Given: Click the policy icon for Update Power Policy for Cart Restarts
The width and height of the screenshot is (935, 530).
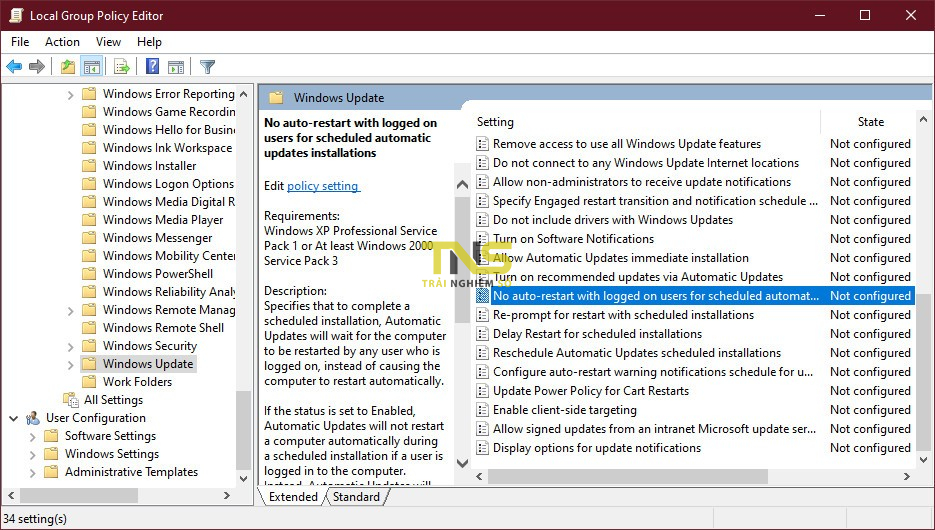Looking at the screenshot, I should click(482, 391).
